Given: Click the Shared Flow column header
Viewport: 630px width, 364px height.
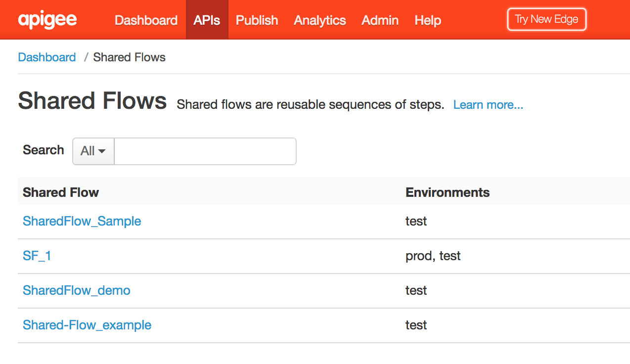Looking at the screenshot, I should tap(61, 192).
